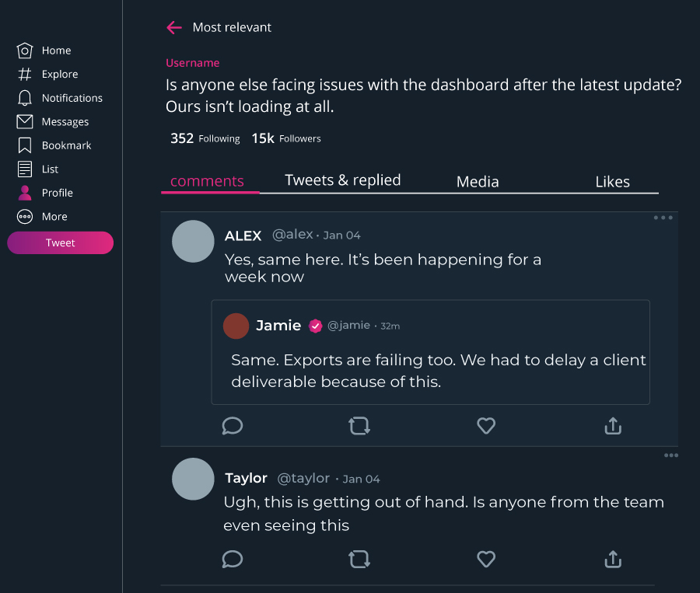The image size is (700, 593).
Task: Click the Tweet button
Action: (60, 242)
